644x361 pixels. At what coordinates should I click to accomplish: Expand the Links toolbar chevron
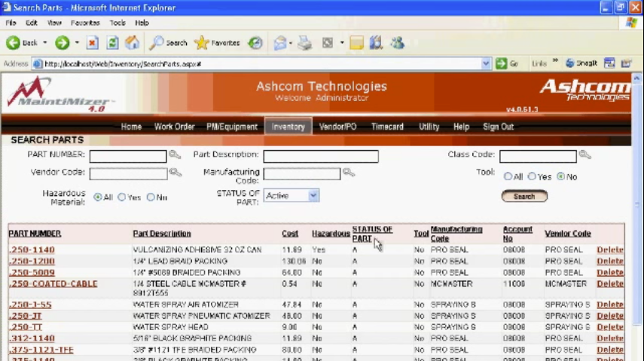coord(555,61)
